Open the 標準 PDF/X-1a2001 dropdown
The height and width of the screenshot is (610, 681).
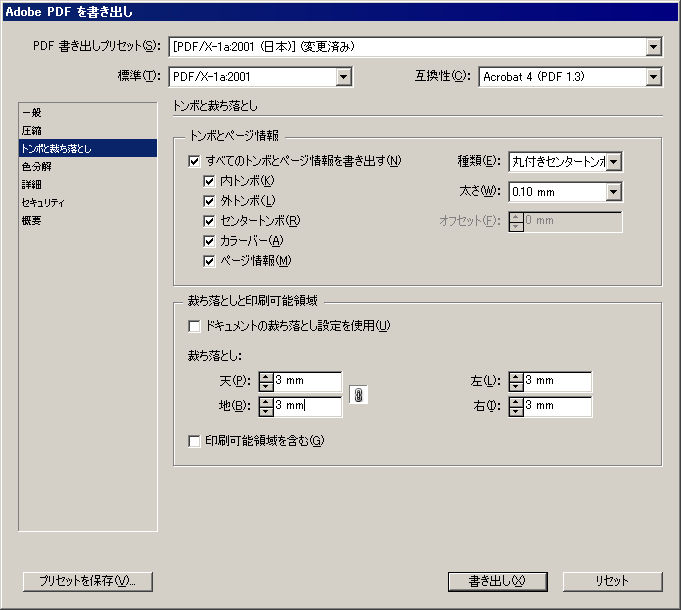pyautogui.click(x=343, y=76)
